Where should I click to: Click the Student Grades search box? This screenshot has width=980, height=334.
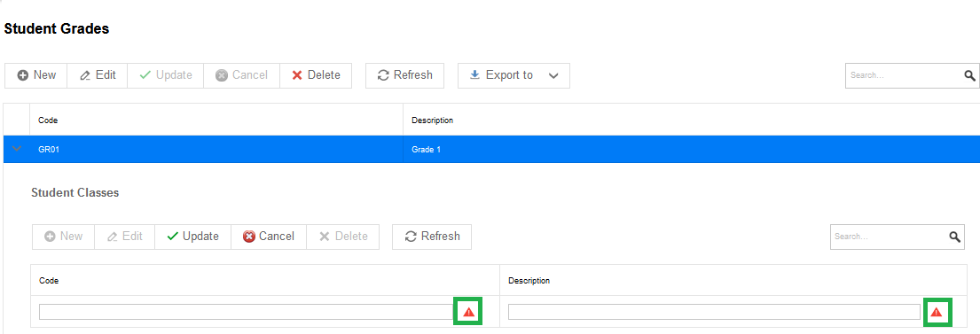[x=904, y=75]
